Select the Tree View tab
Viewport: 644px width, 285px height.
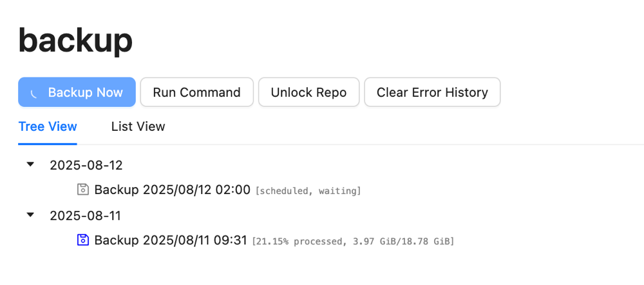[x=48, y=126]
